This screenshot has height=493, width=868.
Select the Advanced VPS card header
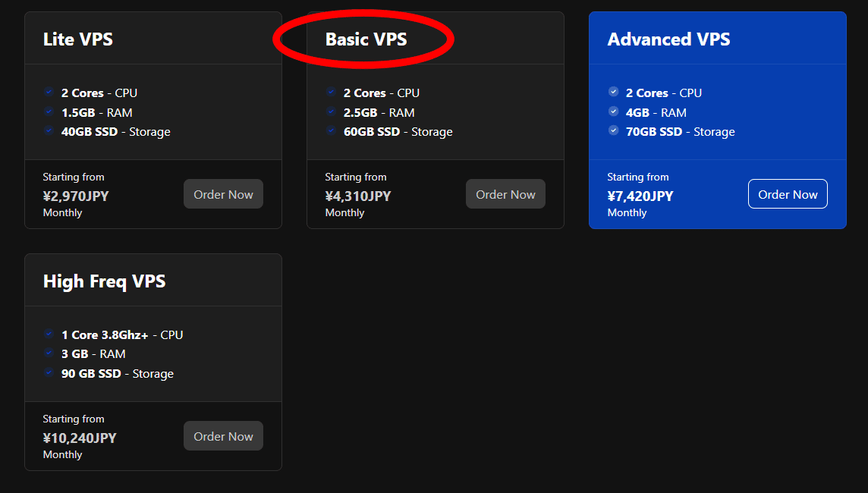(x=669, y=38)
